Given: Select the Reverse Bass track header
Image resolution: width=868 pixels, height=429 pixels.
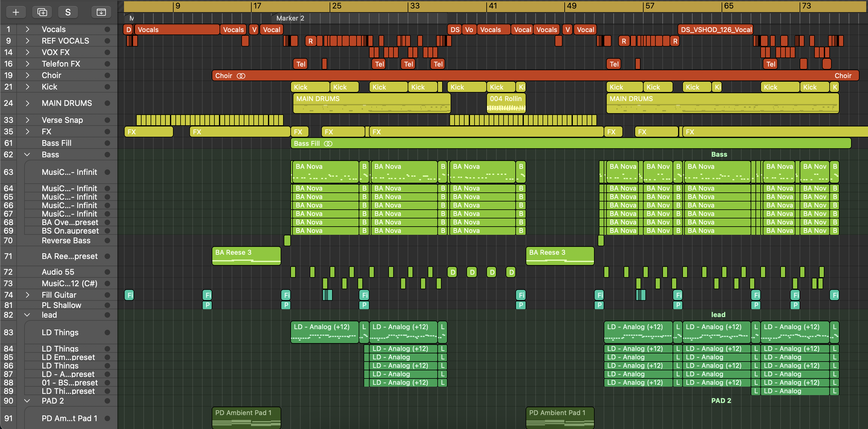Looking at the screenshot, I should (x=59, y=241).
